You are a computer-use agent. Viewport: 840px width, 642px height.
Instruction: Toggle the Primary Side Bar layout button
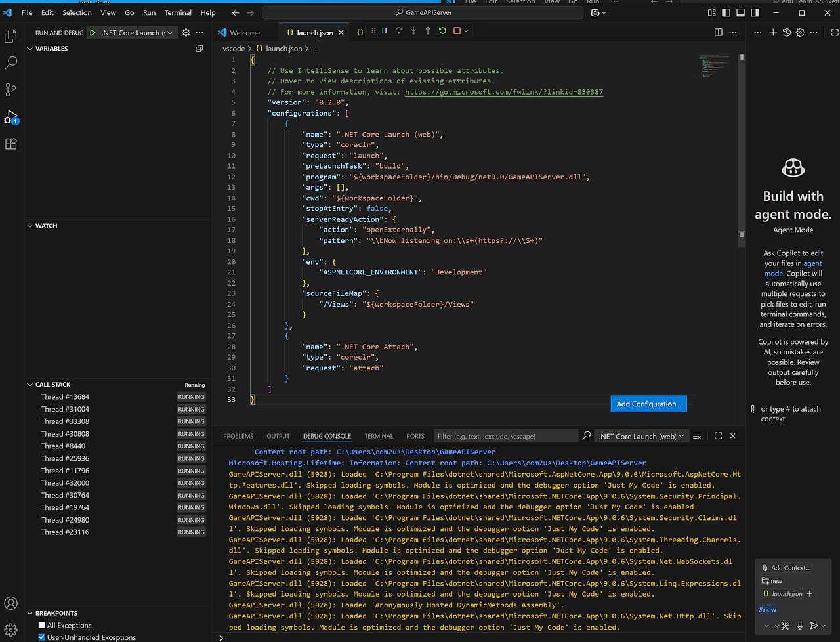click(726, 12)
